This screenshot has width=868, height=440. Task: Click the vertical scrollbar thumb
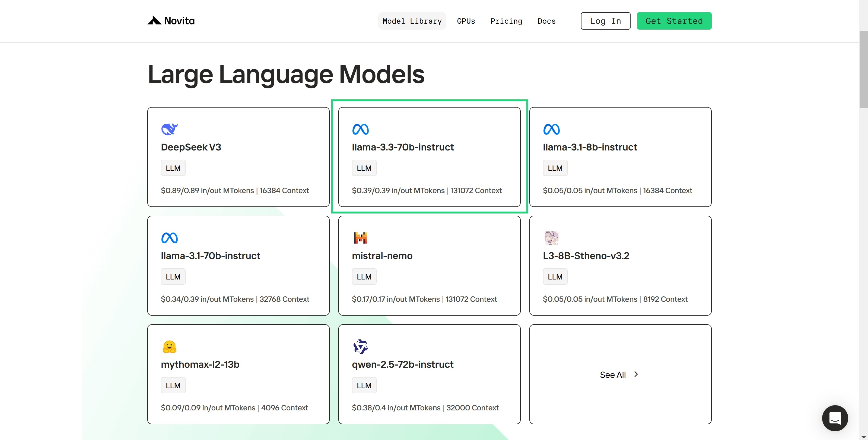pyautogui.click(x=863, y=70)
